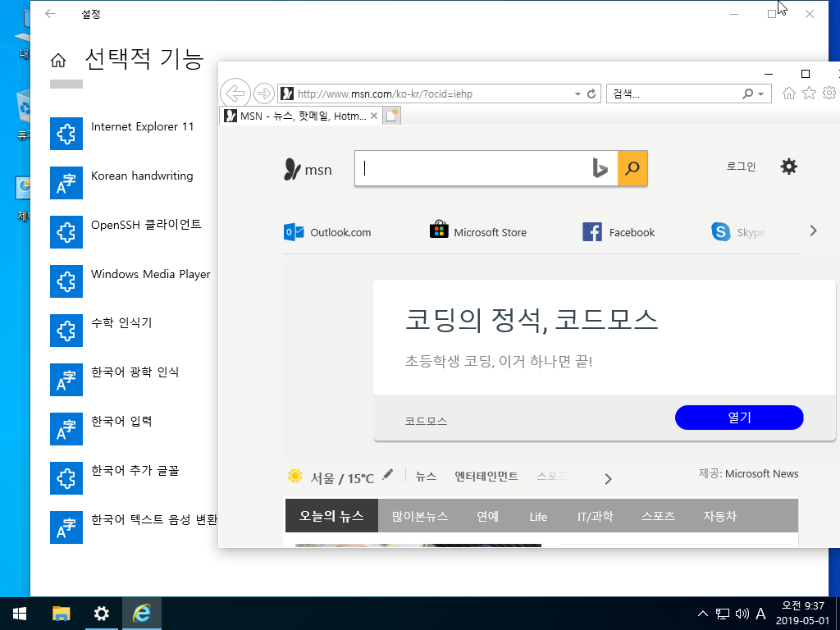This screenshot has height=630, width=840.
Task: Select the 오늘의 뉴스 tab
Action: pos(331,516)
